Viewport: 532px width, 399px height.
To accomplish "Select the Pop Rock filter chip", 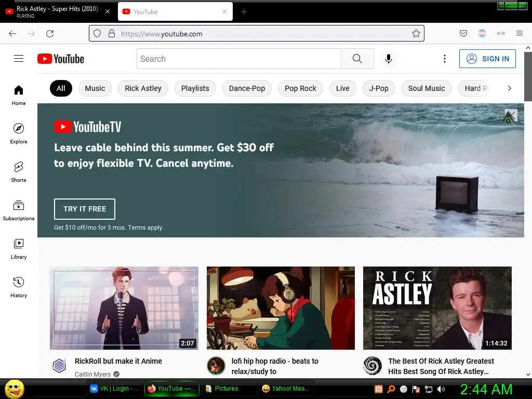I will 300,88.
